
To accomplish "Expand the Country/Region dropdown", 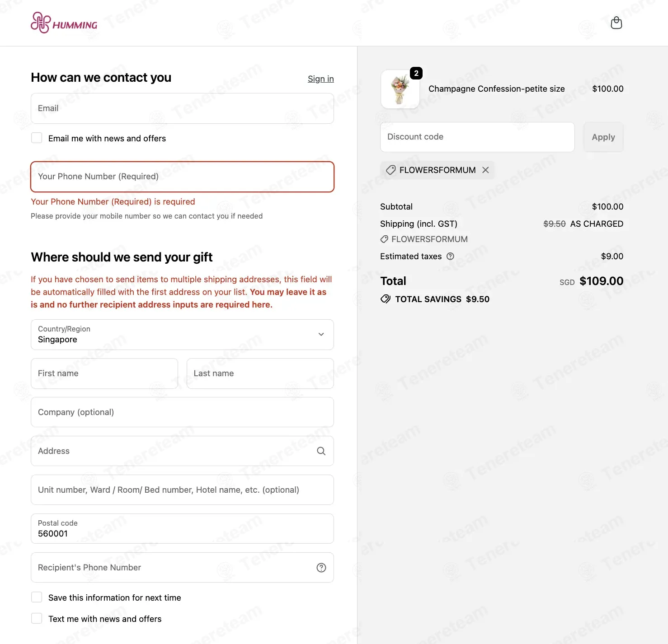I will pos(182,335).
